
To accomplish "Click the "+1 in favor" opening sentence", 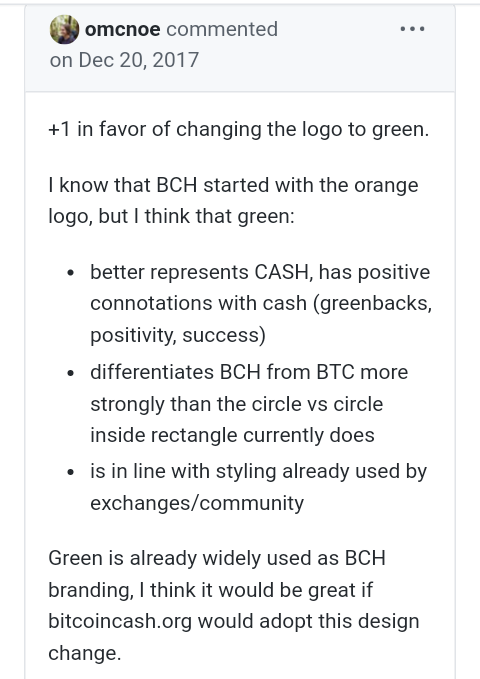I will pyautogui.click(x=239, y=129).
